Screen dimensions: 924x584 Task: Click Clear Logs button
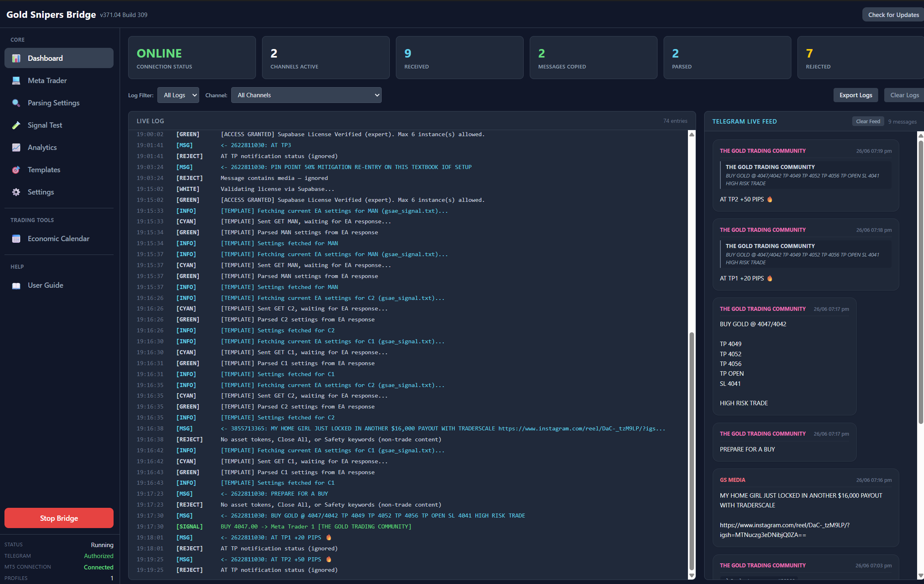tap(904, 95)
